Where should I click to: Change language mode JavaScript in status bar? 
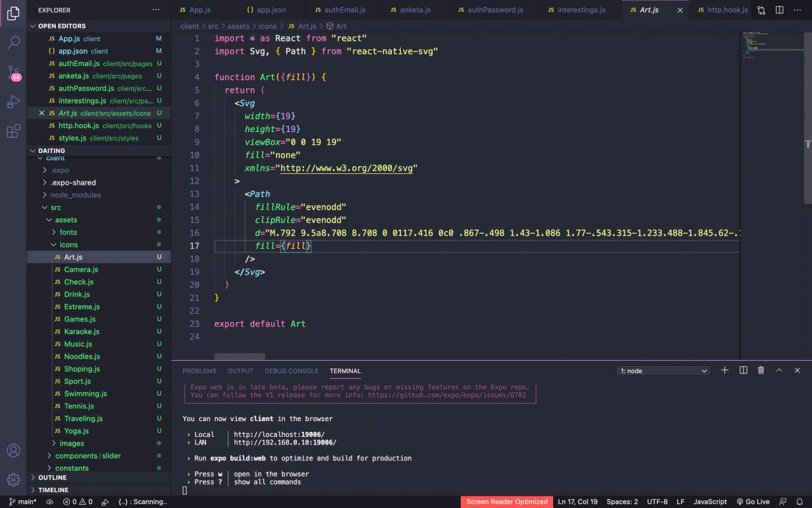click(x=710, y=502)
